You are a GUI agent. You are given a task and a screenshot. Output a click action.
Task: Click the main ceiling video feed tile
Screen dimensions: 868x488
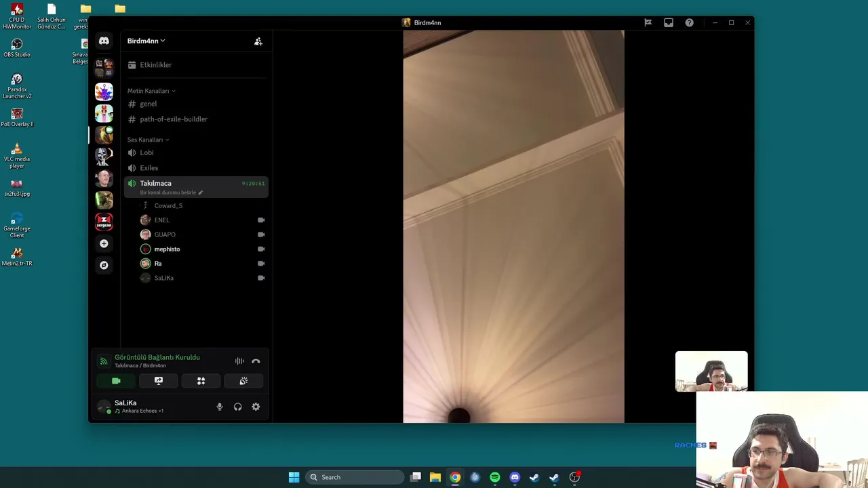pos(513,226)
